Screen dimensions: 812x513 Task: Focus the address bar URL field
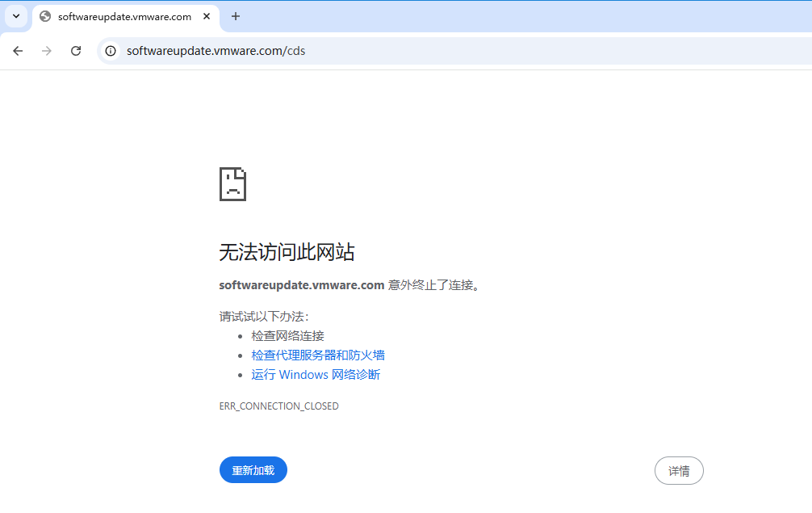404,51
